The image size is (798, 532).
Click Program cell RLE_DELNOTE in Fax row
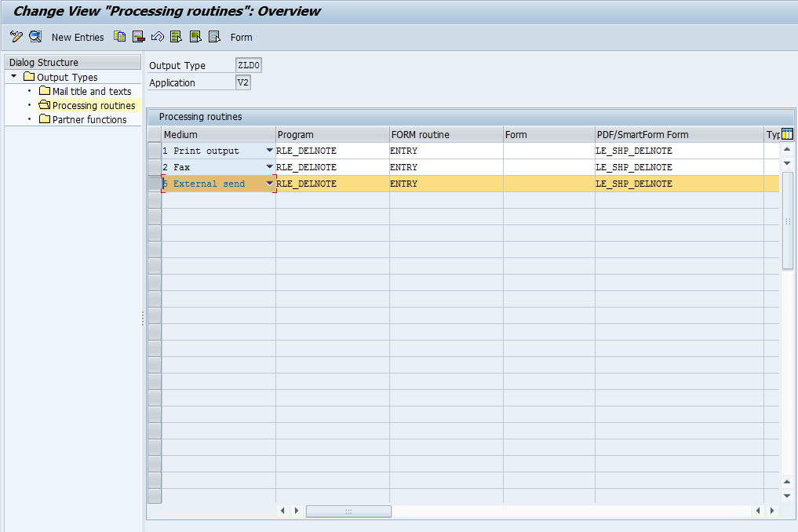point(333,167)
